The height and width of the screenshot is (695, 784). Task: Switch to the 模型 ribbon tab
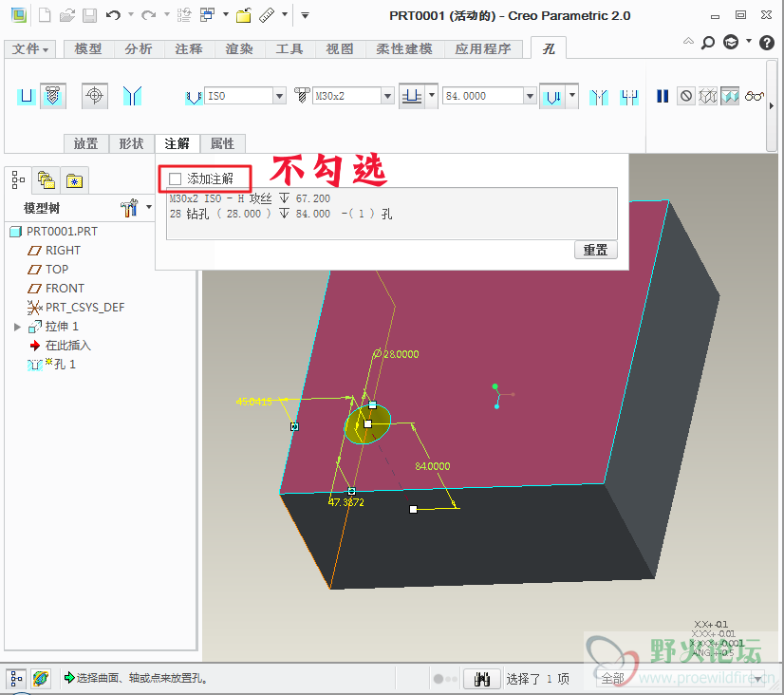(x=88, y=49)
